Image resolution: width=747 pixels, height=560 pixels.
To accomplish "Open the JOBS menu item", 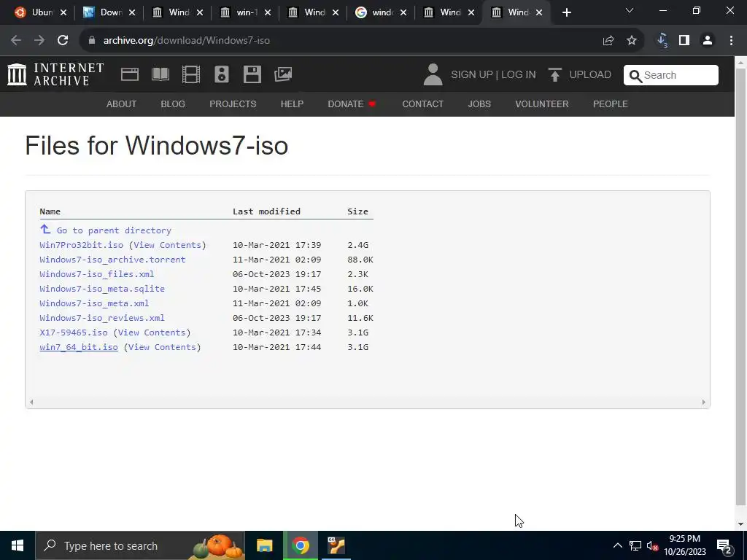I will [x=479, y=104].
